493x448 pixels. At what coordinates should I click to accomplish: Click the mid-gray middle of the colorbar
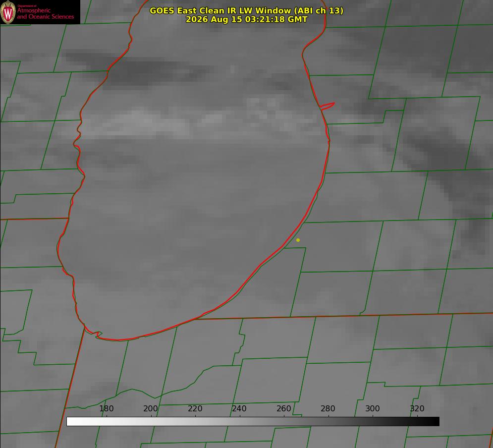(253, 421)
